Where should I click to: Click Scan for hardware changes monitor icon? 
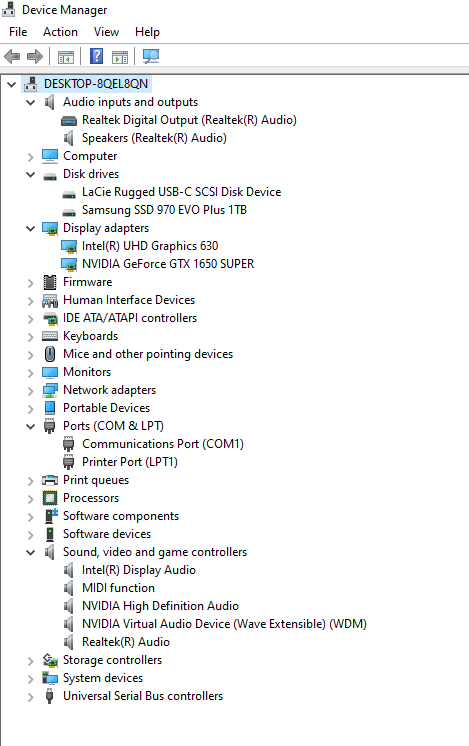pos(151,57)
